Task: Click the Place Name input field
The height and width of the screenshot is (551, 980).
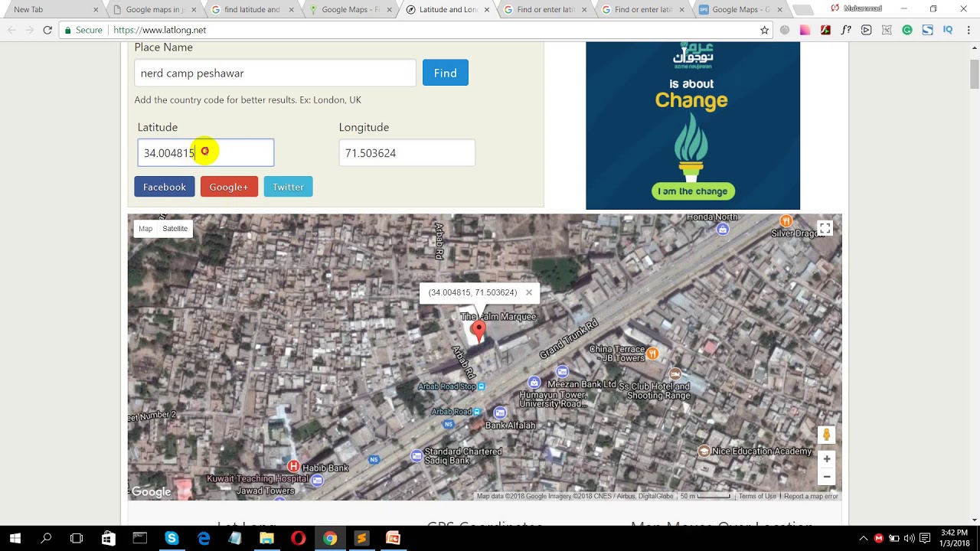Action: (275, 73)
